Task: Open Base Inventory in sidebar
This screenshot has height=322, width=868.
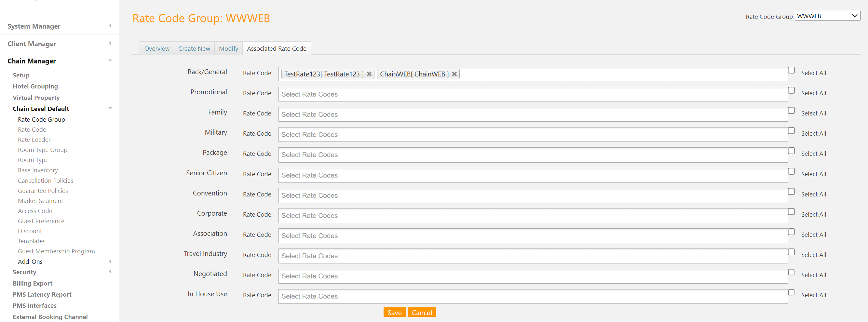Action: 38,170
